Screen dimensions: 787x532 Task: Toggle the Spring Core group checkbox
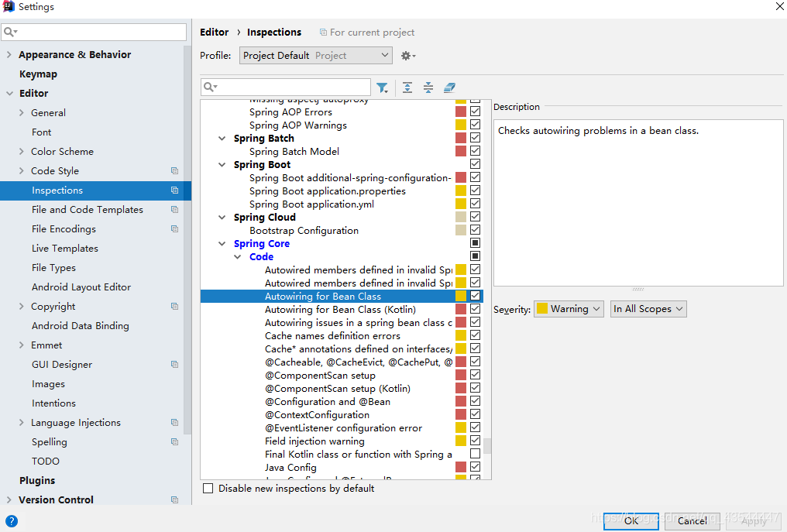point(476,243)
